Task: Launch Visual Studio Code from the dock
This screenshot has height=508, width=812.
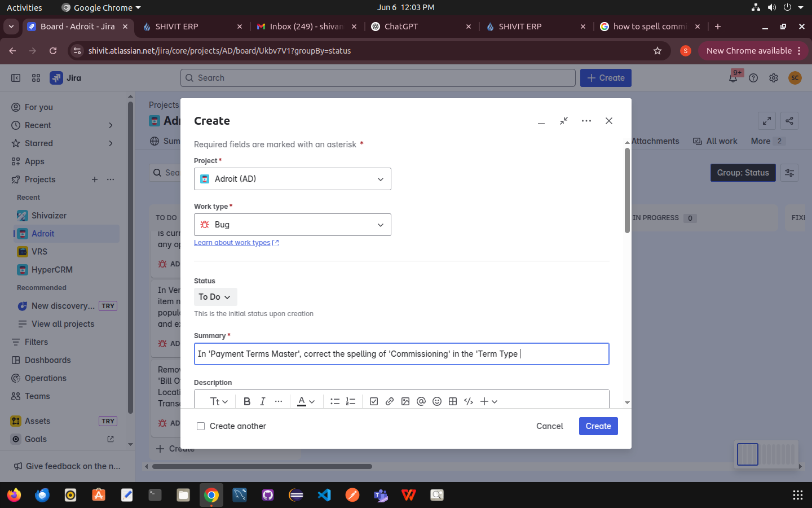Action: tap(324, 495)
